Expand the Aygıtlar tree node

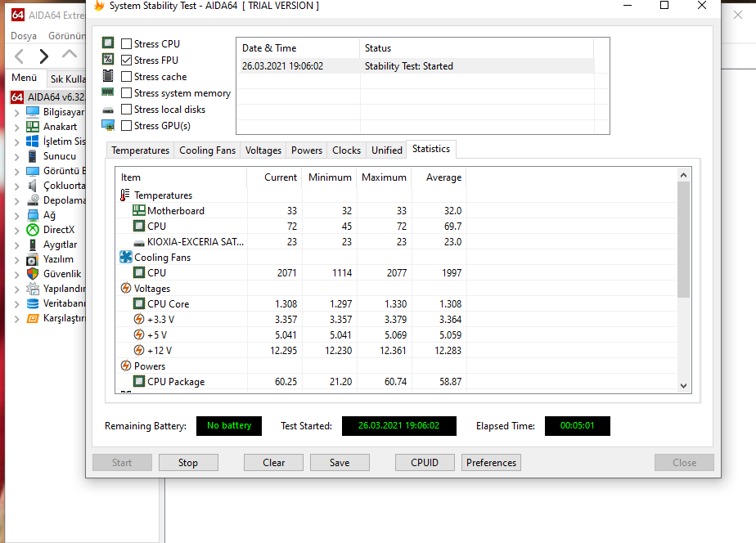(x=17, y=245)
